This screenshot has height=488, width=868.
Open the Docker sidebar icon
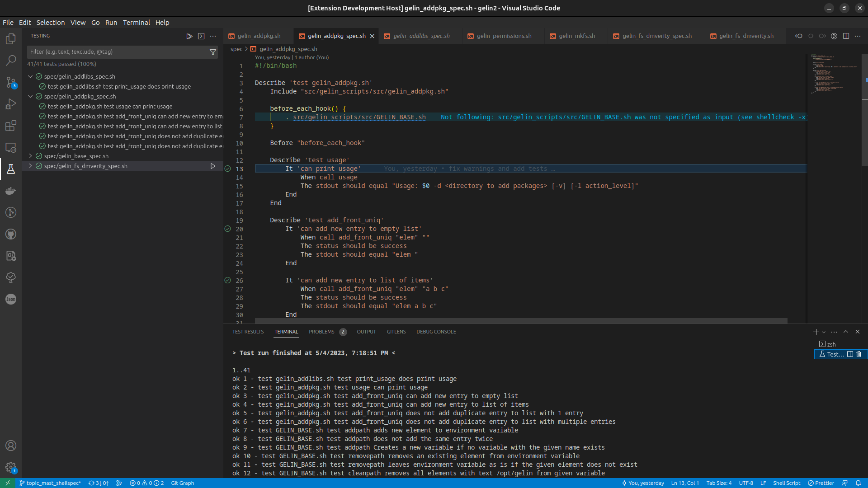11,191
